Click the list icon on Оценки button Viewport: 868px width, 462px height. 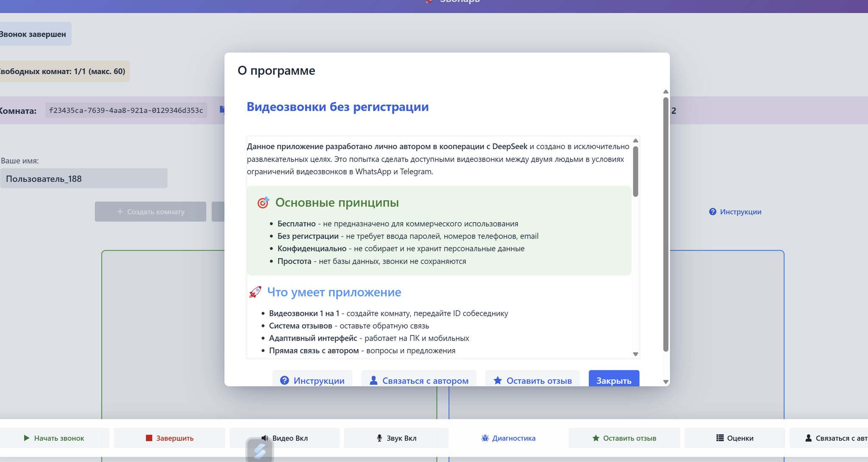(x=720, y=438)
